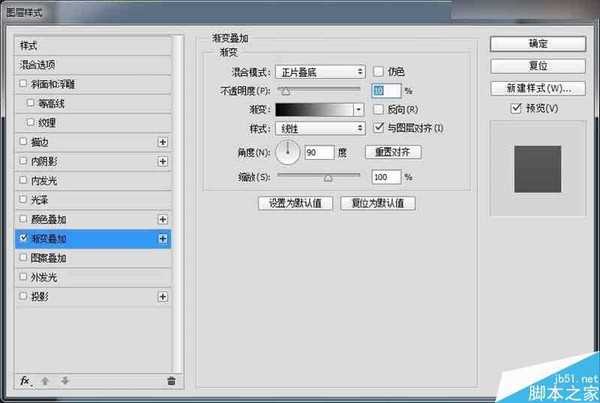Viewport: 600px width, 403px height.
Task: Click the 重置对齐 button
Action: point(392,152)
